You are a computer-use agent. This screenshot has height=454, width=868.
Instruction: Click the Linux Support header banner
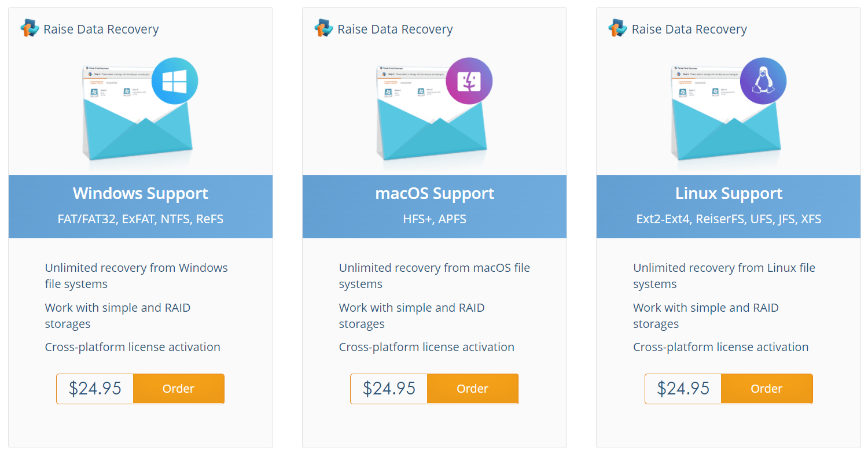pos(729,194)
